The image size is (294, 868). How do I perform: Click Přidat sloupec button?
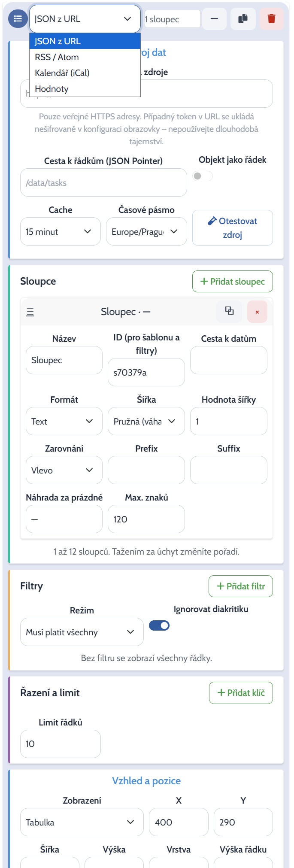pos(233,282)
